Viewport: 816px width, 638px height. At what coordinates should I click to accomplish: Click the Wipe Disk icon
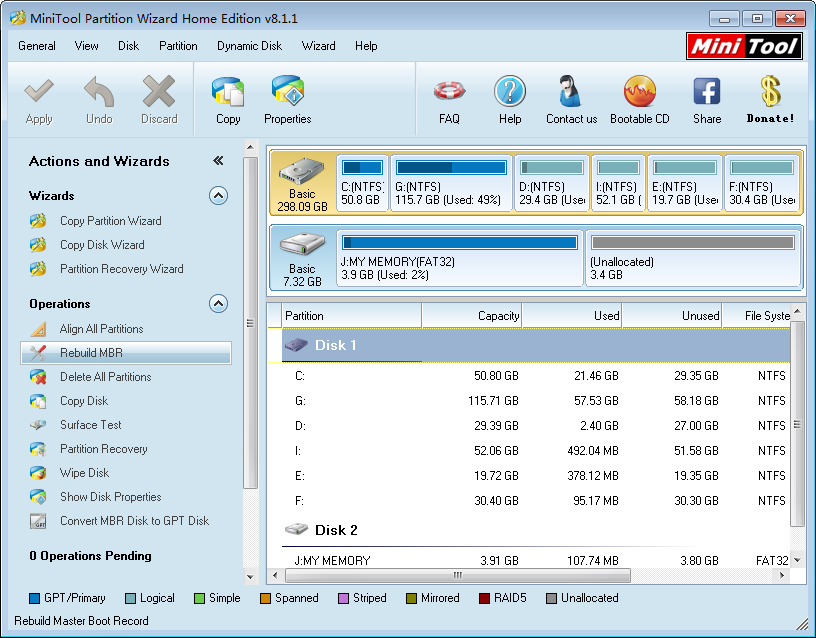tap(38, 473)
